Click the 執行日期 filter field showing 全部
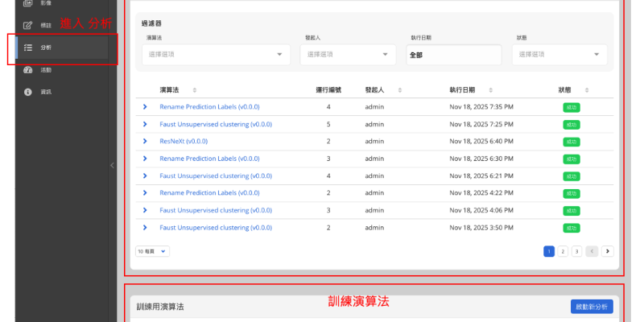 coord(453,55)
